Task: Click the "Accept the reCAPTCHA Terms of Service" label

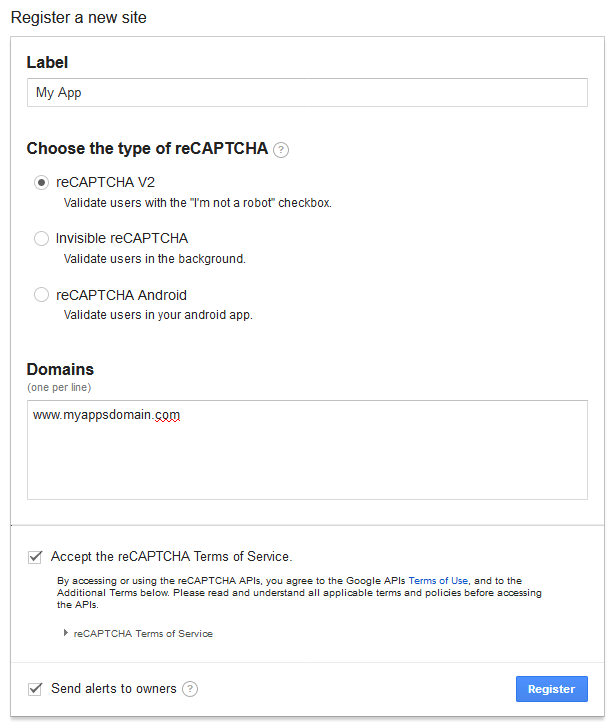Action: pos(171,557)
